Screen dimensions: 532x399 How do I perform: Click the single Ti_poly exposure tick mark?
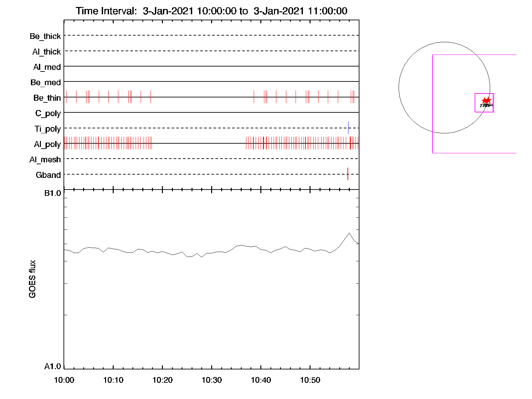348,128
